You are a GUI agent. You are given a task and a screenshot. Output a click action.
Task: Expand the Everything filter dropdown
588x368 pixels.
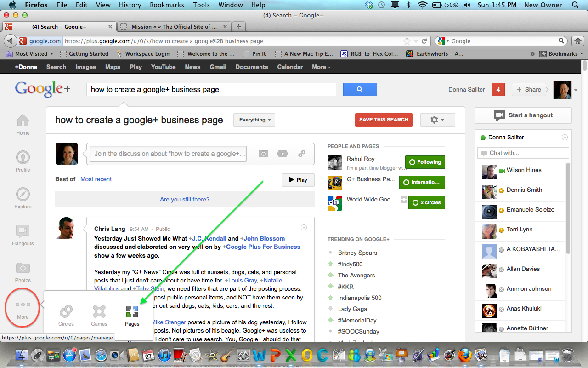(x=254, y=120)
